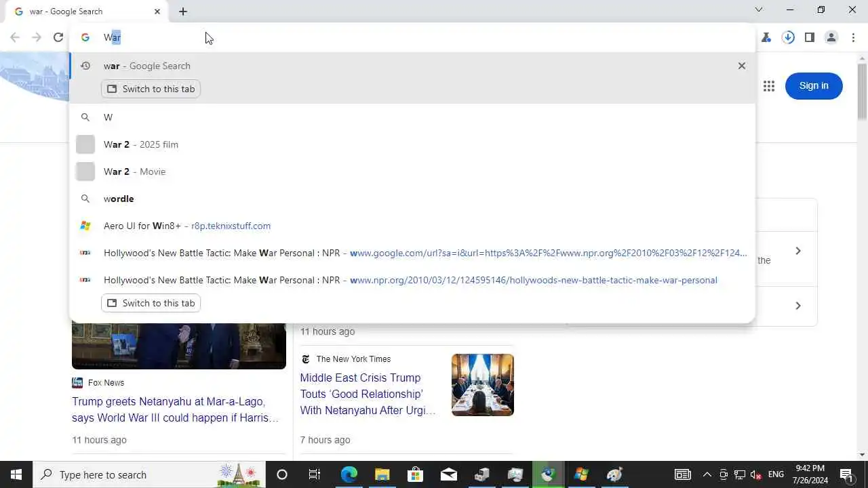Open the colored Windows flag taskbar app

581,474
